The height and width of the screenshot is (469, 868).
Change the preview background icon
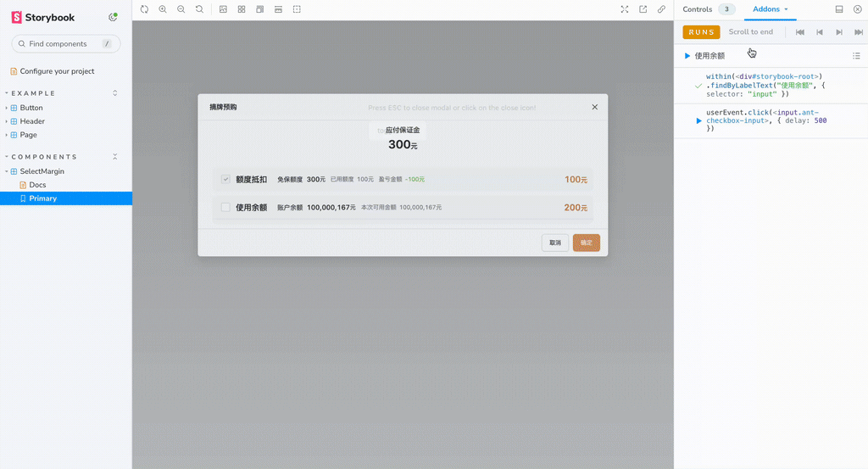[223, 9]
